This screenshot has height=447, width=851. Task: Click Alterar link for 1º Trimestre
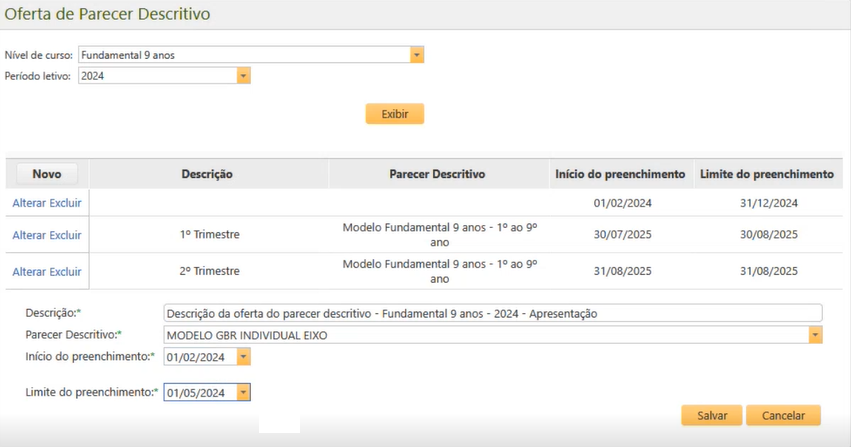(29, 235)
